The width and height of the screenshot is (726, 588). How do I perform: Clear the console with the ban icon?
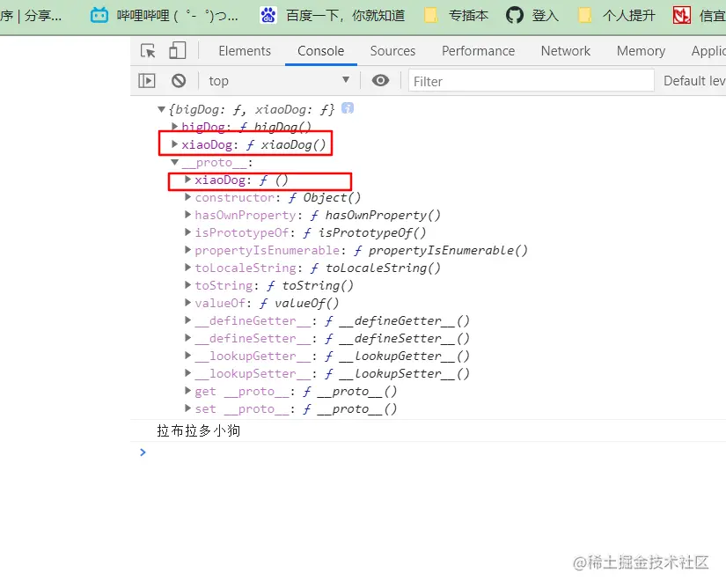click(179, 81)
